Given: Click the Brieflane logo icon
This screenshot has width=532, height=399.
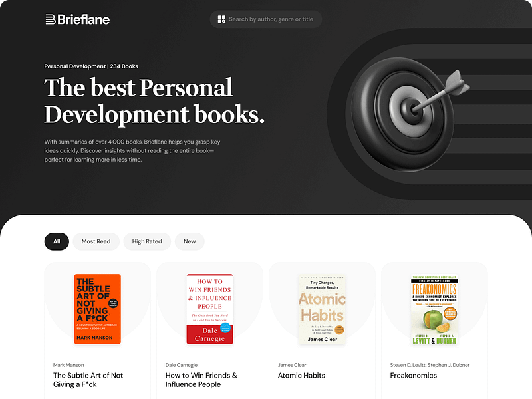Looking at the screenshot, I should (51, 19).
